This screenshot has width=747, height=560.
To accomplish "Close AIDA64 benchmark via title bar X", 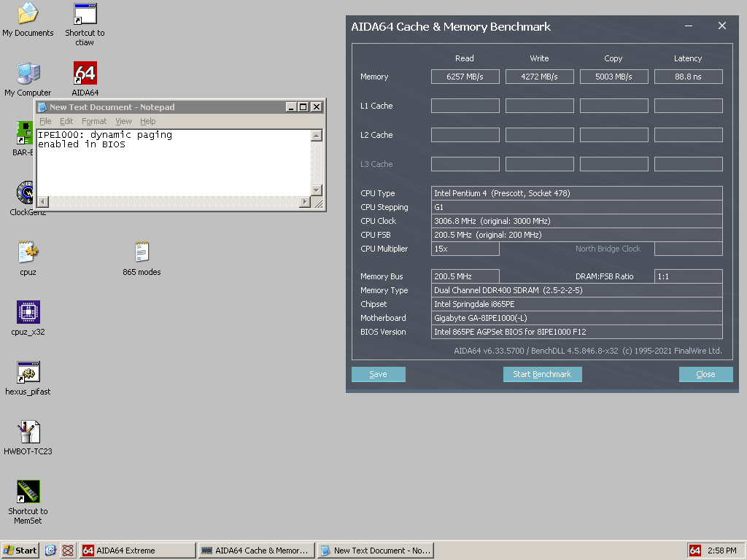I will 722,26.
